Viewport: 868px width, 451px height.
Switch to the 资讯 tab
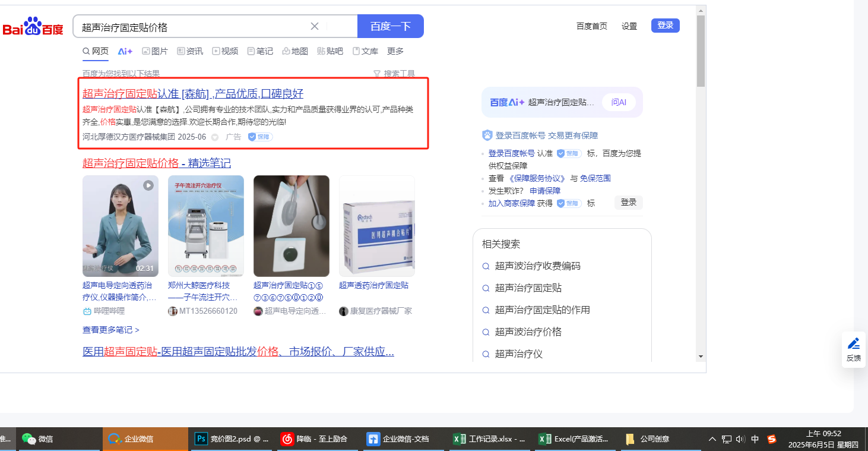(x=190, y=51)
